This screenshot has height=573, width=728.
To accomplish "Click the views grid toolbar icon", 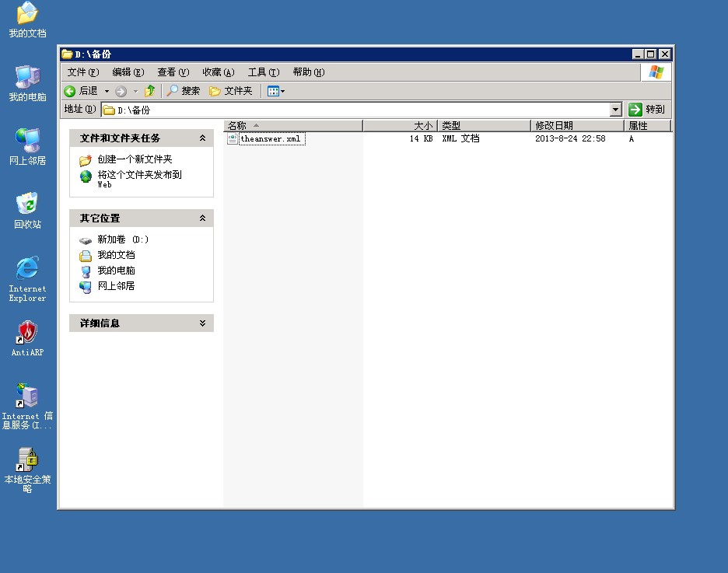I will [273, 92].
